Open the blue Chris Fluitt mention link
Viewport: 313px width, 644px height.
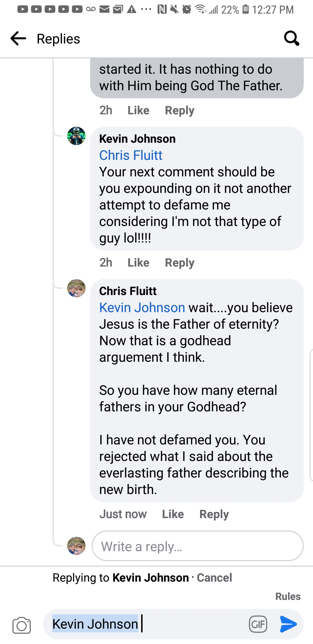pyautogui.click(x=131, y=155)
